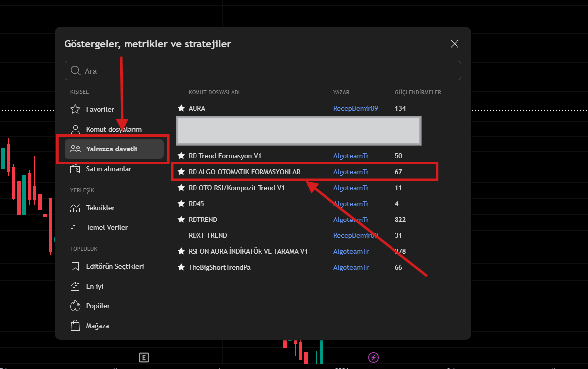Open Satın alınanlar category
The width and height of the screenshot is (588, 369).
pos(114,169)
